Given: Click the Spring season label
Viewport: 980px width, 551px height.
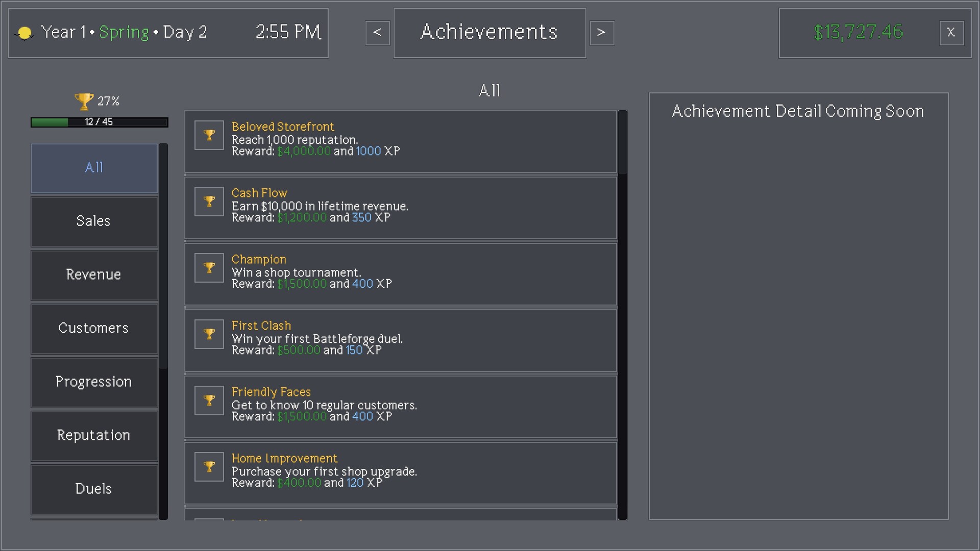Looking at the screenshot, I should pos(124,33).
